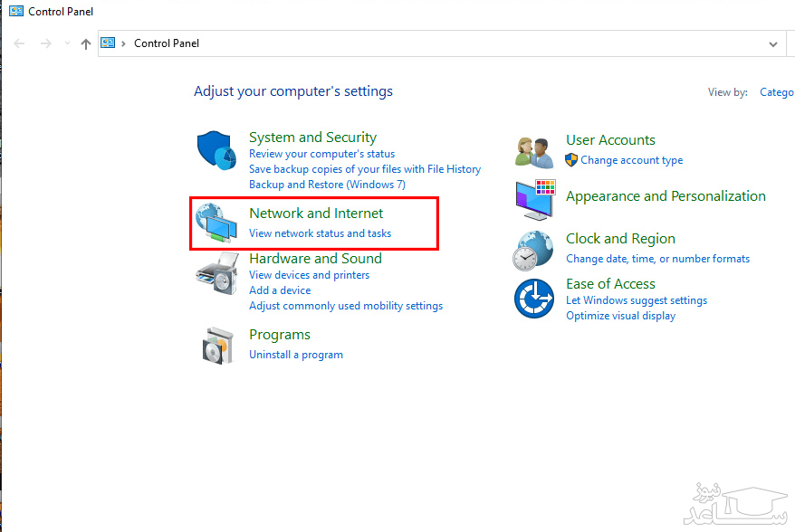
Task: Click Optimize visual display link
Action: coord(620,316)
